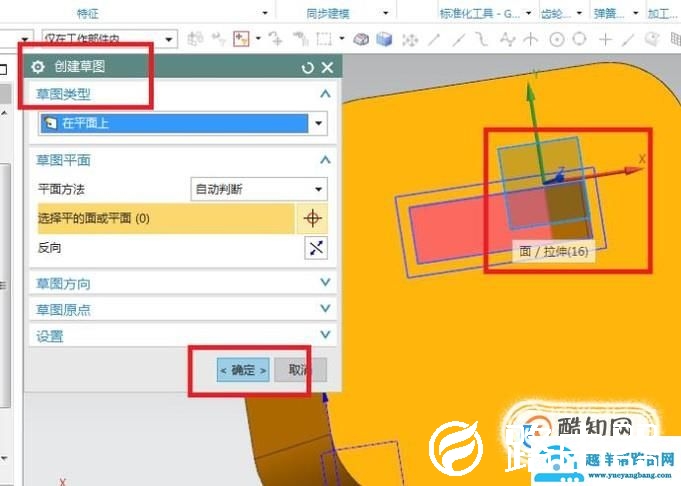Toggle the Arc Center snap icon
The width and height of the screenshot is (681, 486).
click(x=557, y=40)
